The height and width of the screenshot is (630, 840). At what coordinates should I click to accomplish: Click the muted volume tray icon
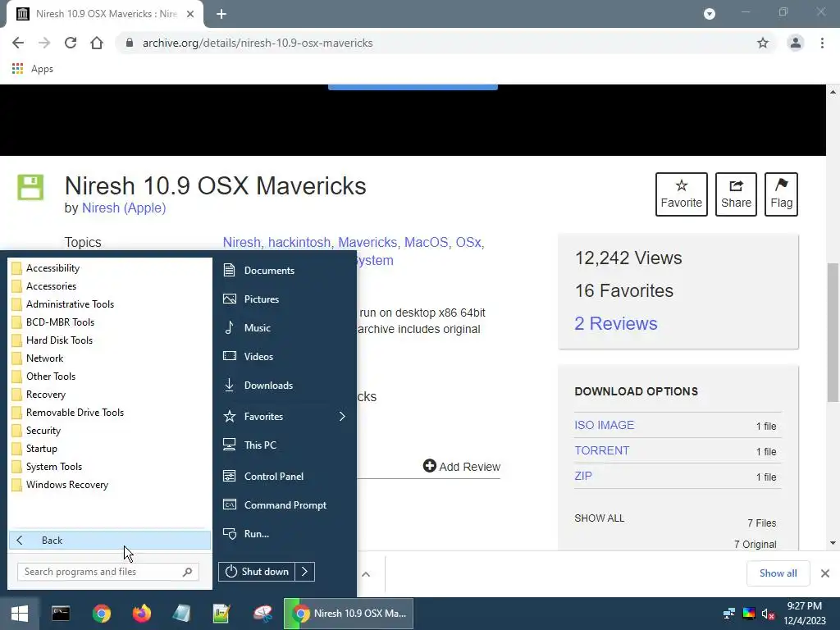point(768,614)
